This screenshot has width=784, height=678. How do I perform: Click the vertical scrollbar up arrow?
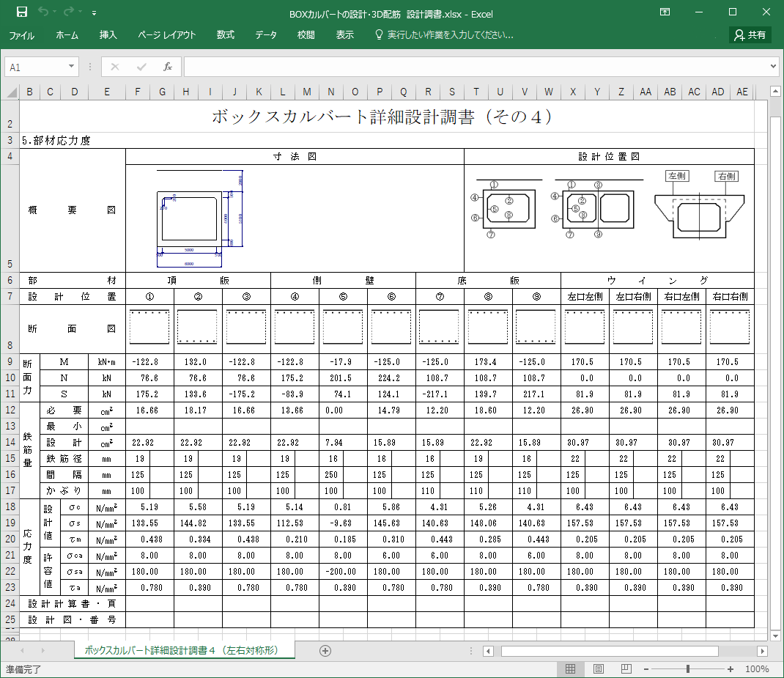[775, 92]
